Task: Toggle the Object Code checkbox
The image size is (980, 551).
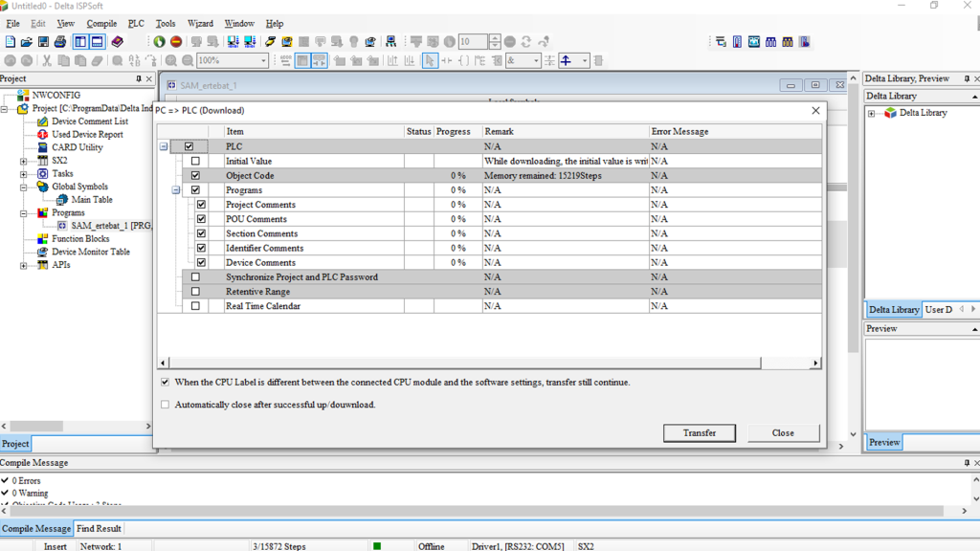Action: click(x=195, y=176)
